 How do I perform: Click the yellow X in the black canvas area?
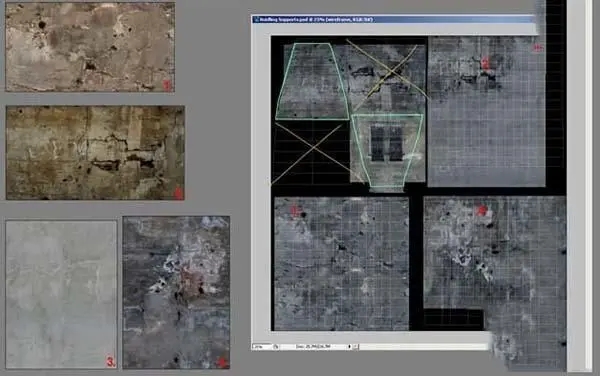[311, 153]
